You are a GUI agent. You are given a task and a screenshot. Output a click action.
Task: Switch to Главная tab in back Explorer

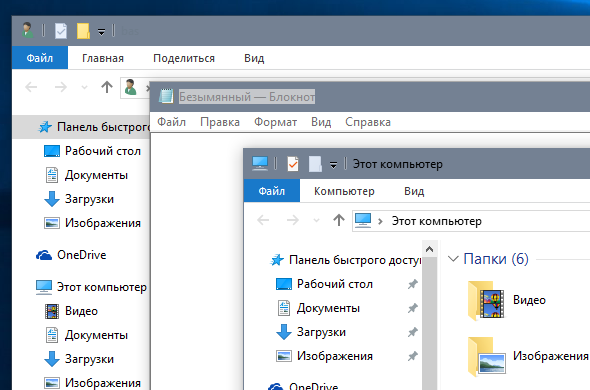tap(103, 58)
